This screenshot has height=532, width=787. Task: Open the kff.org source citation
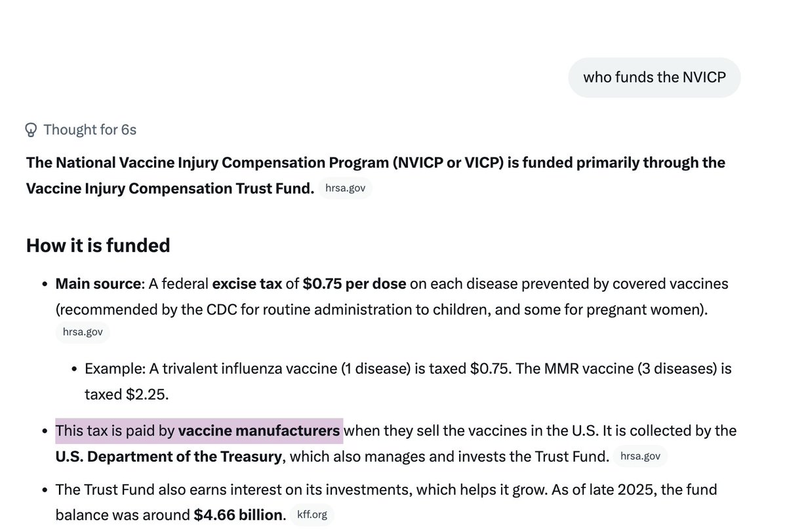pos(313,515)
